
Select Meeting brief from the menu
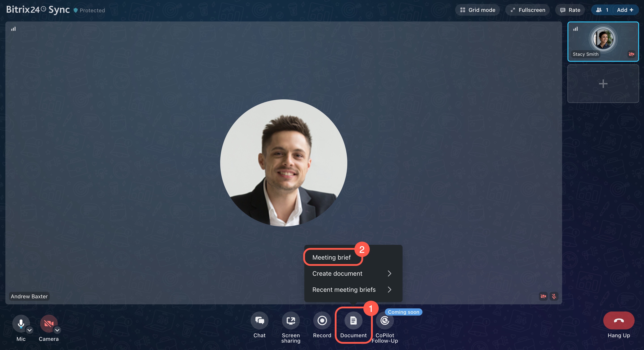pyautogui.click(x=331, y=257)
